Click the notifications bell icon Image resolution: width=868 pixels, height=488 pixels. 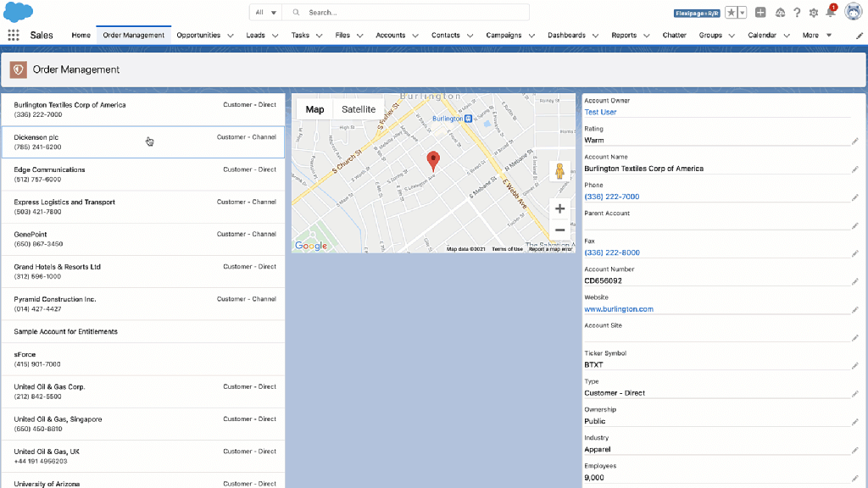[x=831, y=13]
